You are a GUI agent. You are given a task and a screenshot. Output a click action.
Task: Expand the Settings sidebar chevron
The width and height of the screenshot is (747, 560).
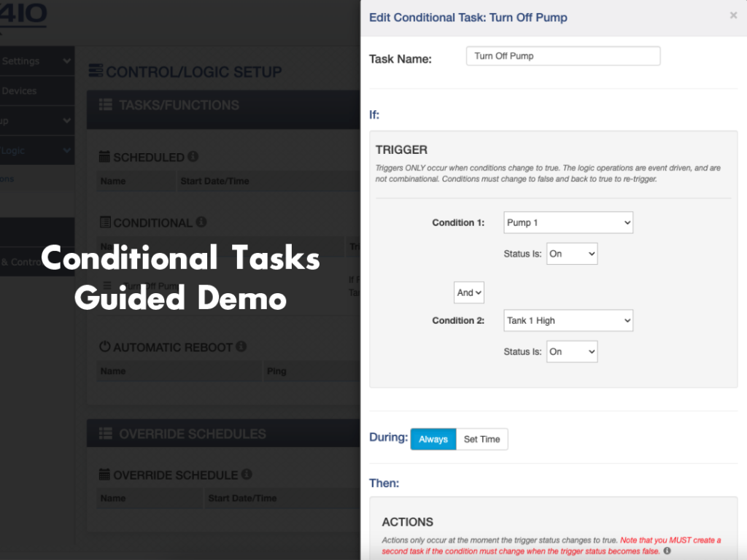66,61
